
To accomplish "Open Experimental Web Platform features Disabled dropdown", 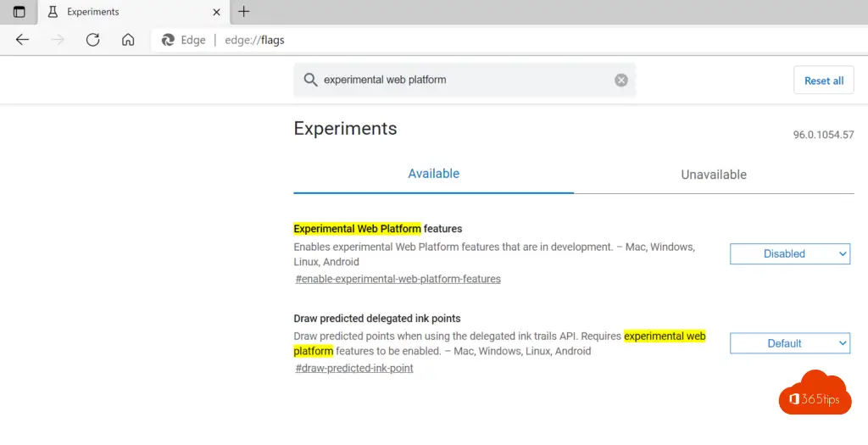I will click(x=789, y=253).
